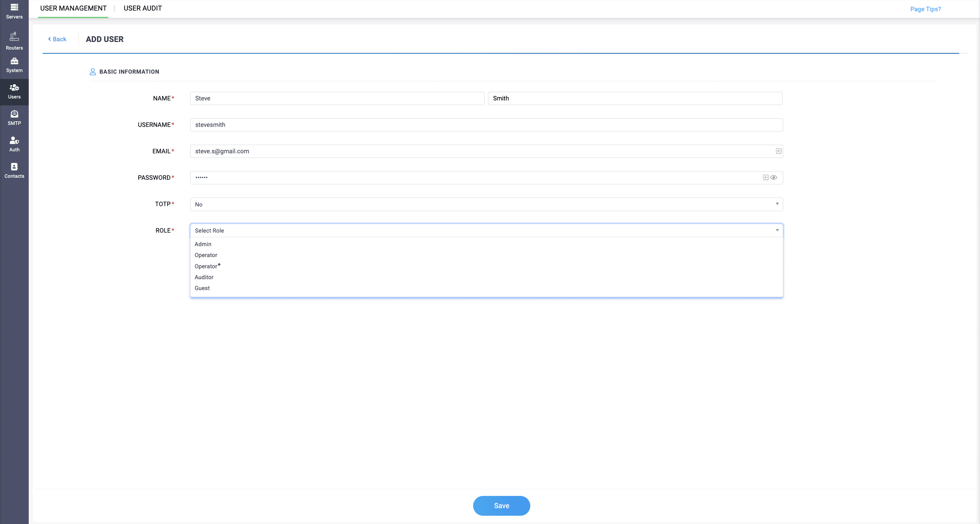
Task: Open the Page Tips link
Action: pyautogui.click(x=925, y=9)
